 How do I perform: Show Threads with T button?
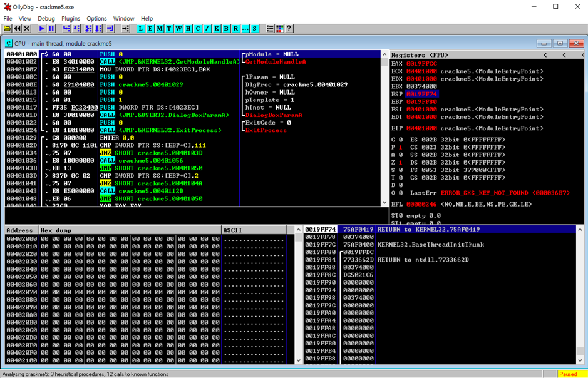click(x=169, y=28)
